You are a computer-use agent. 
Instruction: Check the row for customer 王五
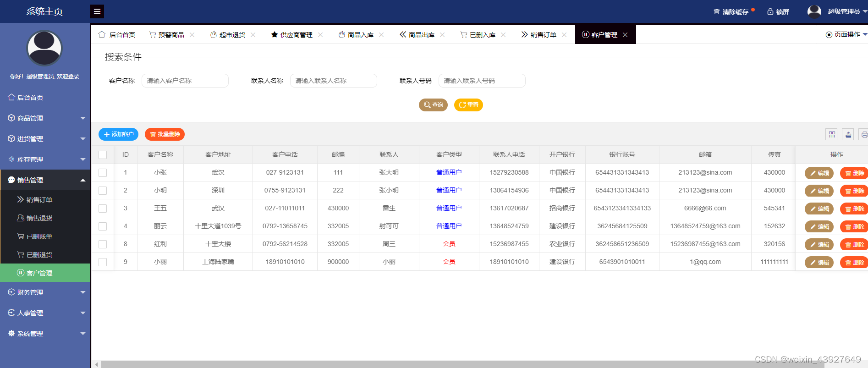pyautogui.click(x=103, y=209)
